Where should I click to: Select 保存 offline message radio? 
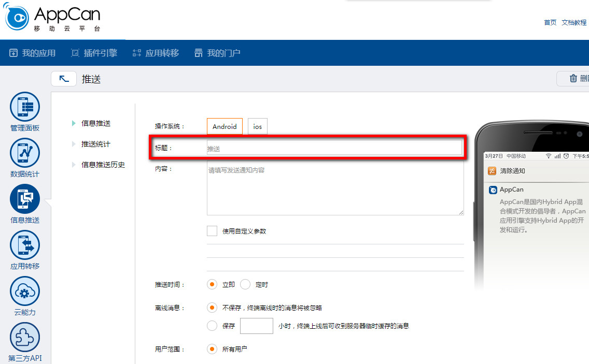[212, 326]
